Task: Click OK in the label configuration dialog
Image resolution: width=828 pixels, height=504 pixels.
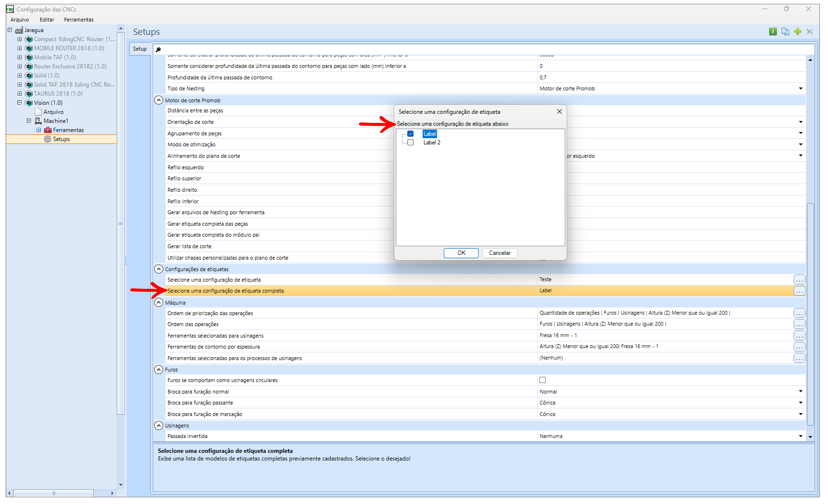Action: click(461, 253)
